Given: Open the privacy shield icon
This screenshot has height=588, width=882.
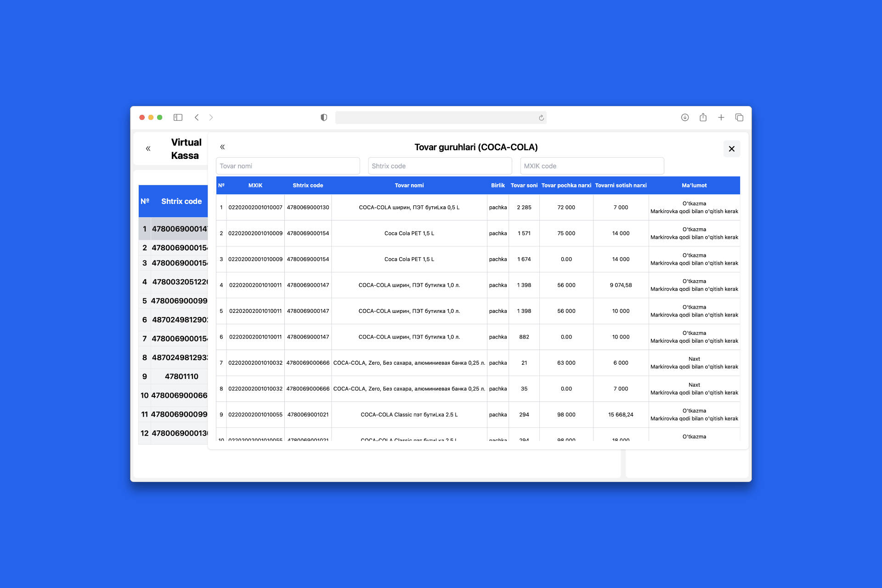Looking at the screenshot, I should 324,118.
